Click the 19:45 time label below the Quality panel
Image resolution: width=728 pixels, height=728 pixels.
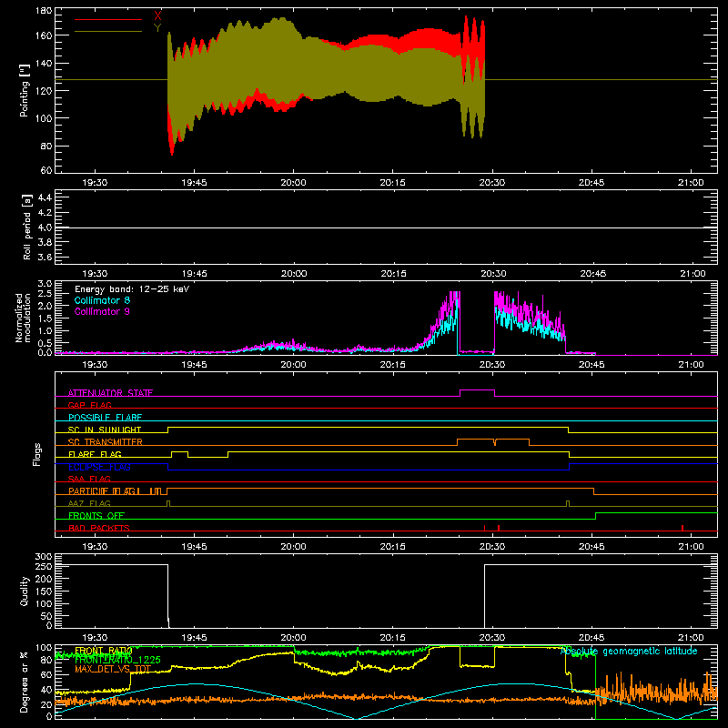(x=194, y=638)
